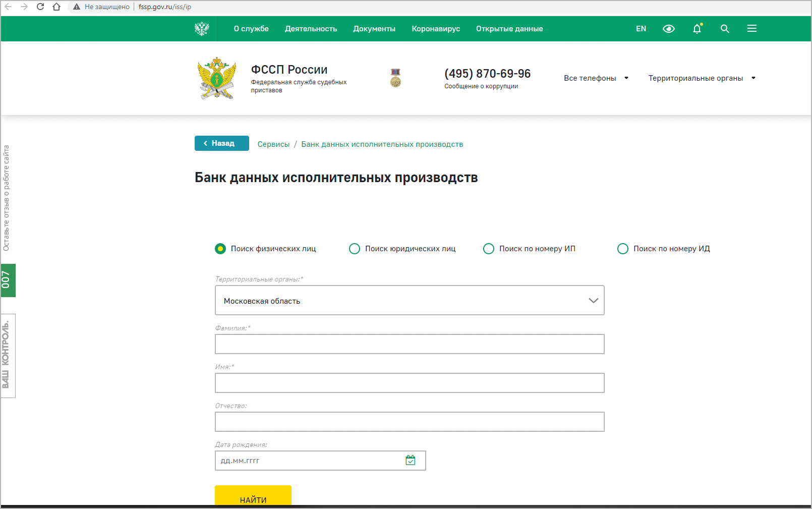Open the Открытые данные section
Viewport: 812px width, 509px height.
point(509,29)
